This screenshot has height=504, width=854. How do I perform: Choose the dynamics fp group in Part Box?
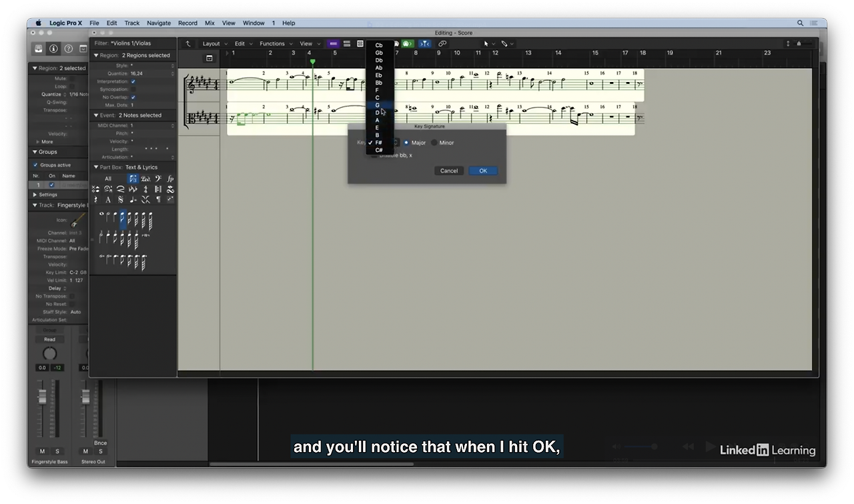[170, 179]
